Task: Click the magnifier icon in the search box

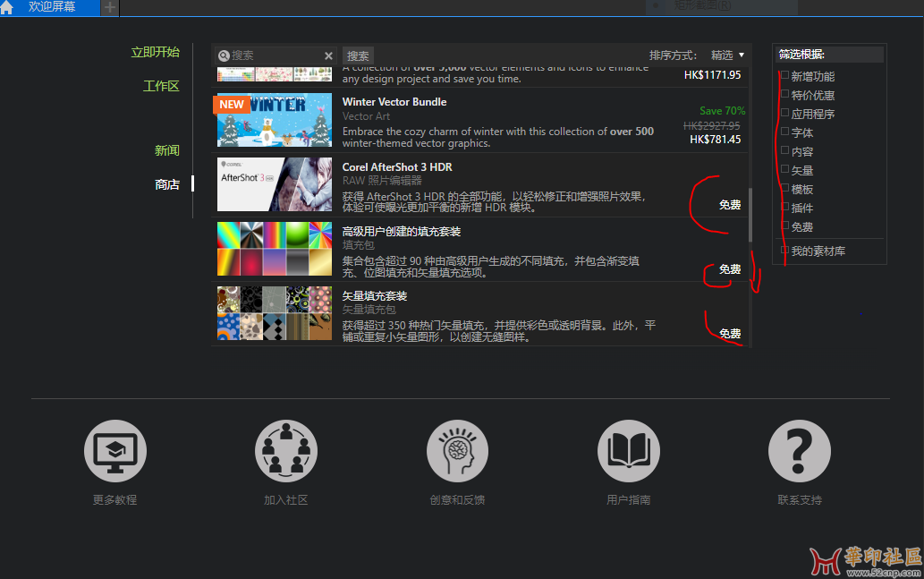Action: pos(224,55)
